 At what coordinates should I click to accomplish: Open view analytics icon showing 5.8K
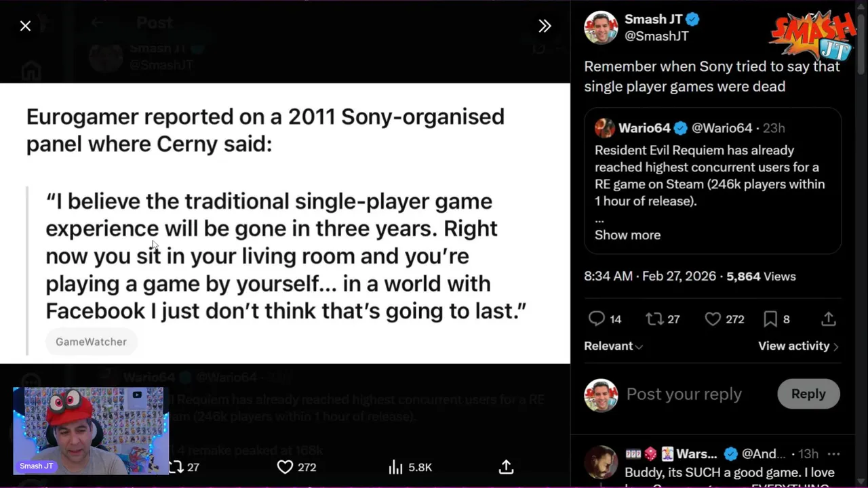pyautogui.click(x=395, y=467)
